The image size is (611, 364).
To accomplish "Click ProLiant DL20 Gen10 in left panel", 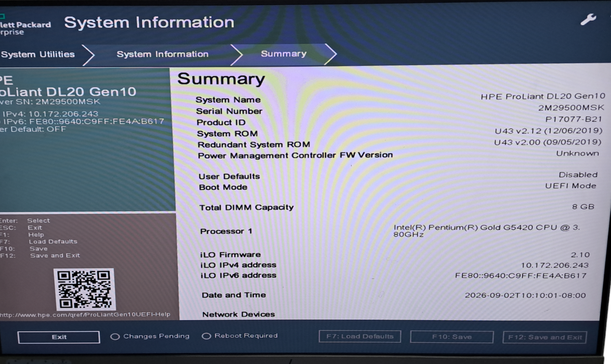I will [68, 92].
